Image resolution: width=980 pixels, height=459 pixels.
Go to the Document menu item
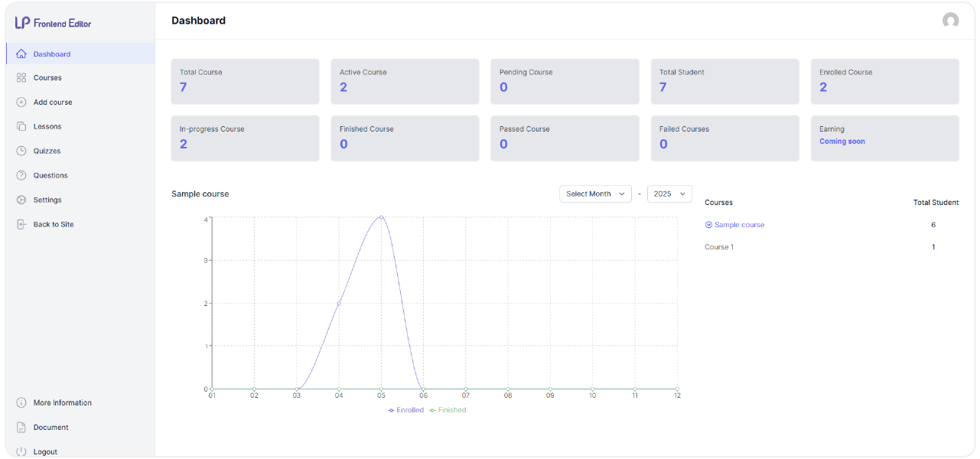point(50,428)
